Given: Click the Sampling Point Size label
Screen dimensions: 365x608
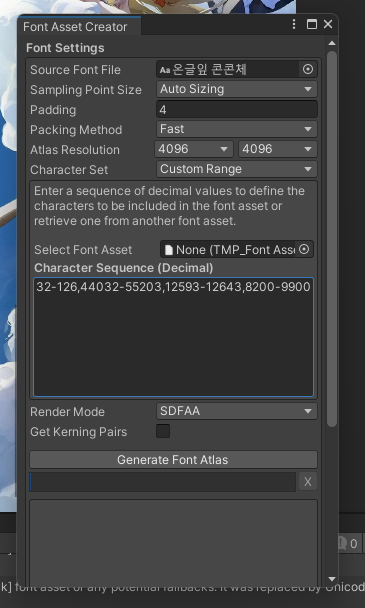Looking at the screenshot, I should point(86,90).
